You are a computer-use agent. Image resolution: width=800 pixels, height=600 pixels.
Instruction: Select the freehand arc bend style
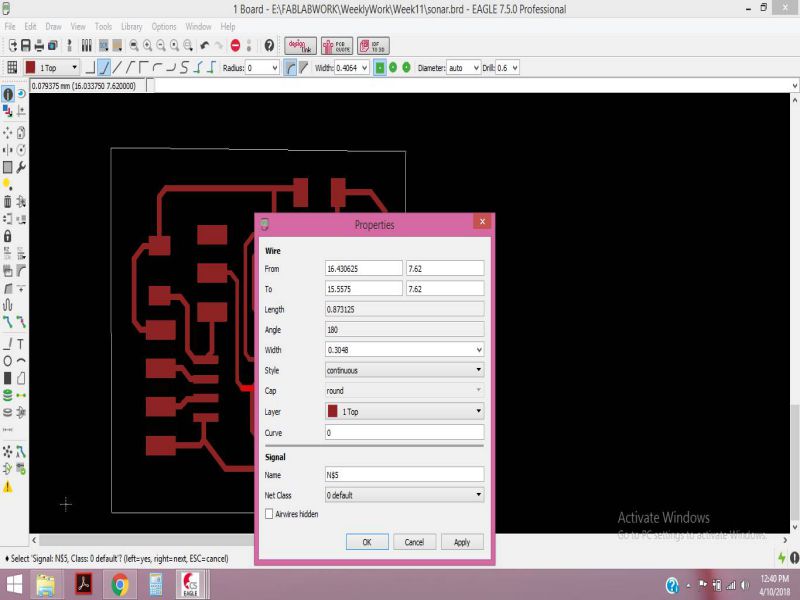point(185,67)
